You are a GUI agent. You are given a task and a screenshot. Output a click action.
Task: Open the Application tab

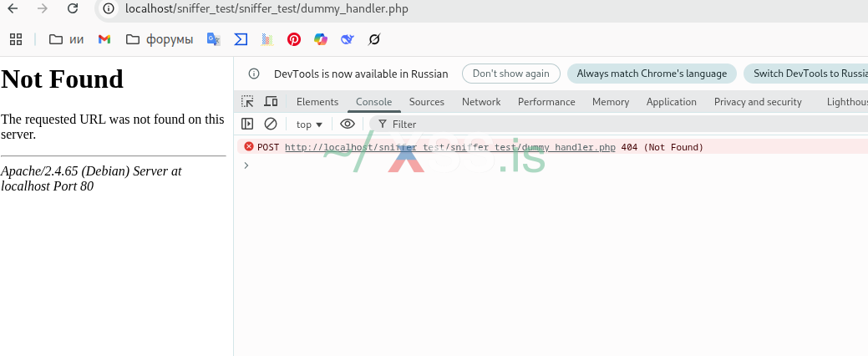[672, 102]
